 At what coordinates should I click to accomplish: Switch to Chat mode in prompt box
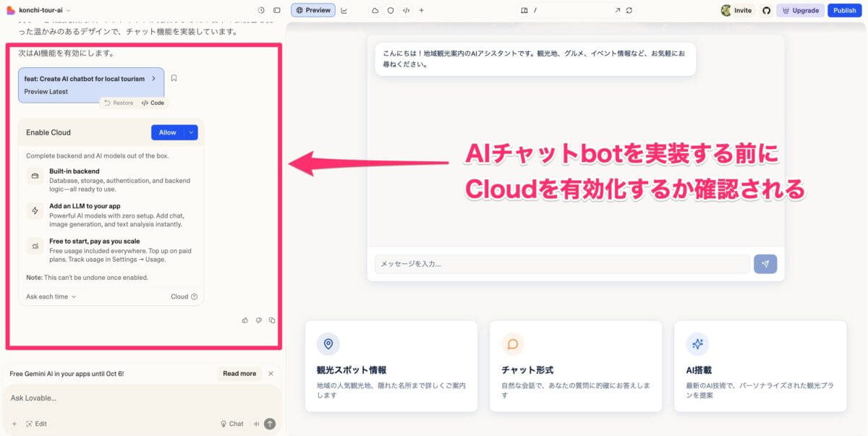[232, 424]
